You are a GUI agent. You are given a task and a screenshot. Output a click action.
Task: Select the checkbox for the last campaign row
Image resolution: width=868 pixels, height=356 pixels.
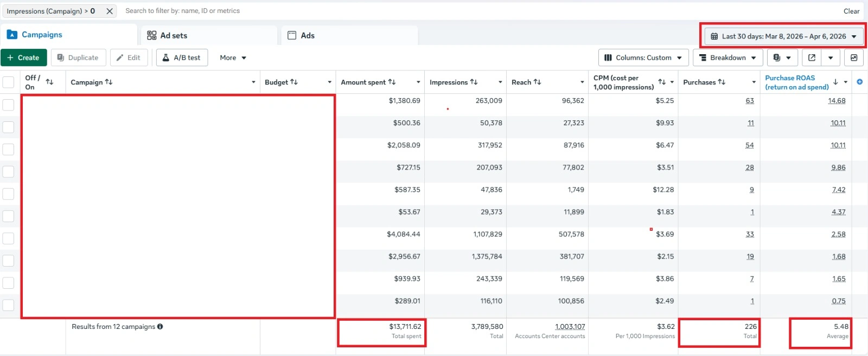click(x=8, y=305)
